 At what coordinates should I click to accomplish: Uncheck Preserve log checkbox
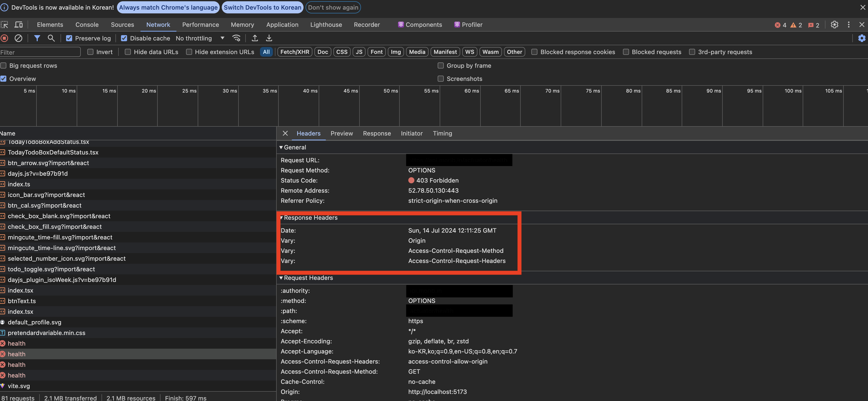click(x=69, y=38)
